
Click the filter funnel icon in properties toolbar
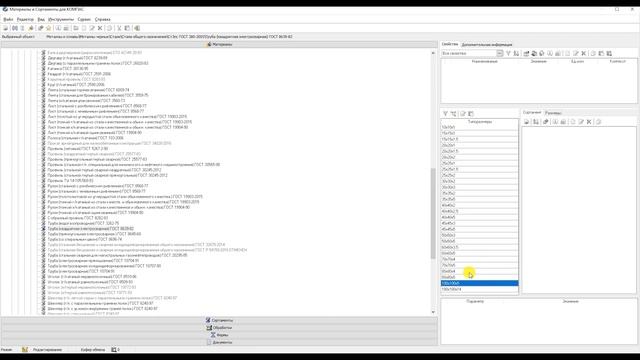tap(508, 53)
